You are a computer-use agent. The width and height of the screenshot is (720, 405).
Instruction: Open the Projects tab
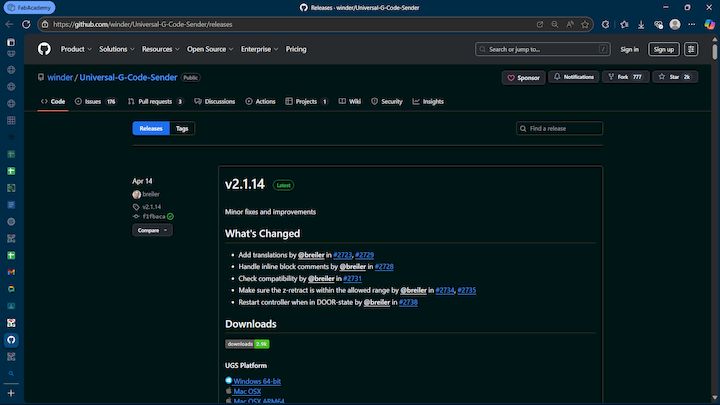306,101
